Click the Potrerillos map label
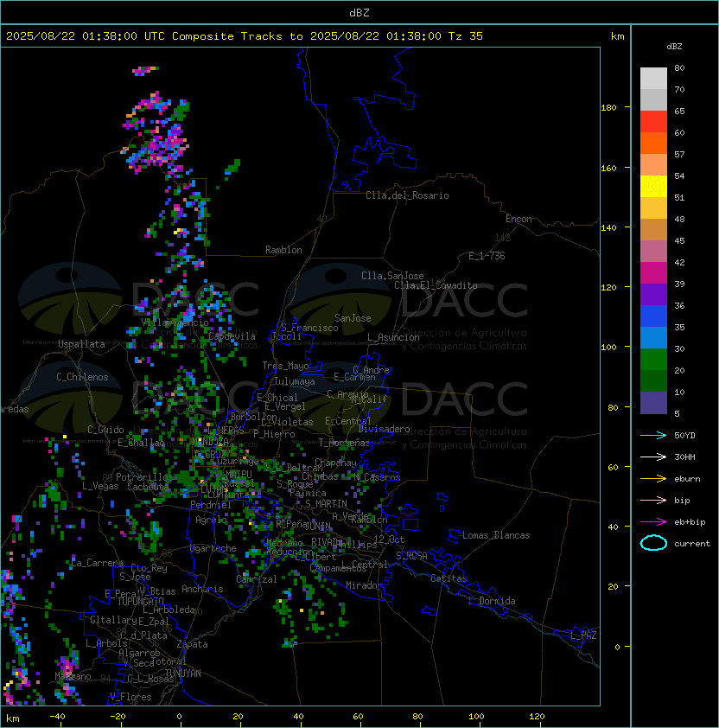The width and height of the screenshot is (719, 728). click(x=144, y=477)
